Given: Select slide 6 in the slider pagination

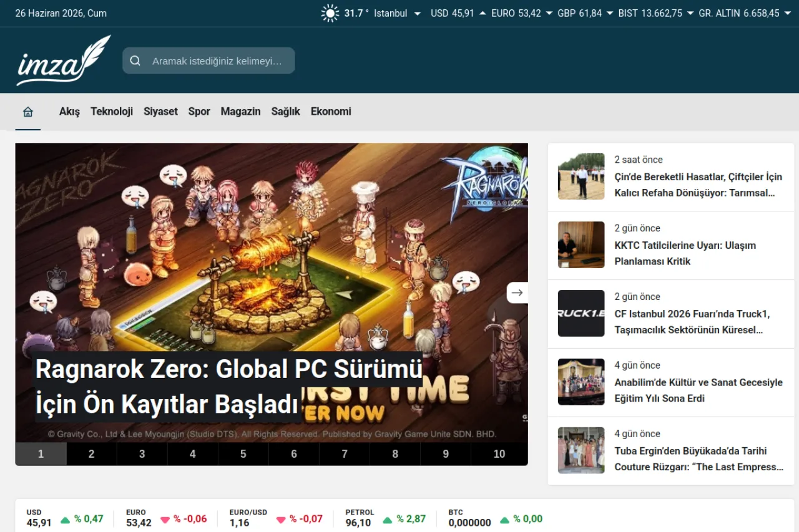Looking at the screenshot, I should 294,454.
